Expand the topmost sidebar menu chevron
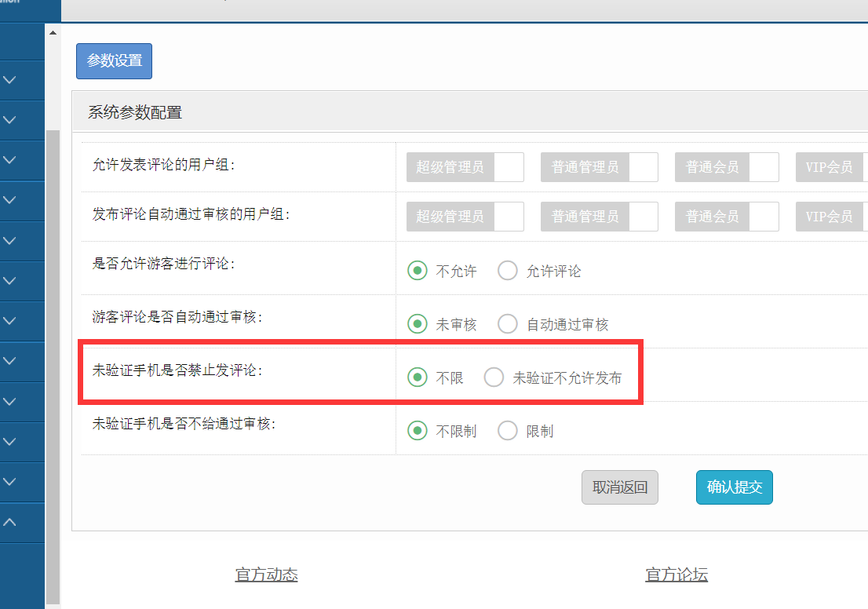 coord(10,80)
